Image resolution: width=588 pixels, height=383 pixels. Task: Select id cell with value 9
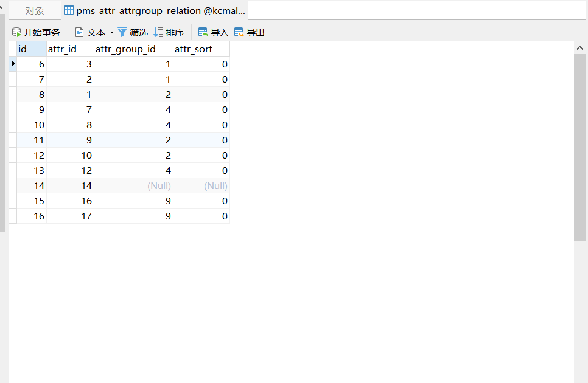[32, 109]
